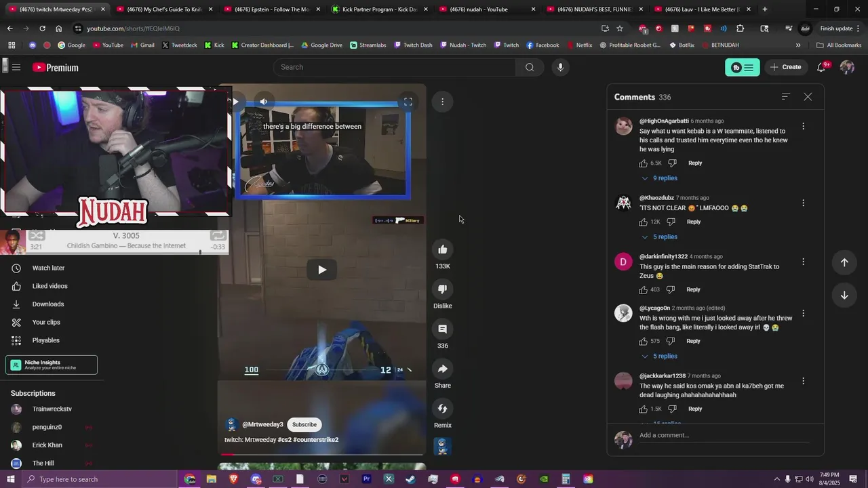Screen dimensions: 868x488
Task: Search with voice microphone button
Action: click(560, 67)
